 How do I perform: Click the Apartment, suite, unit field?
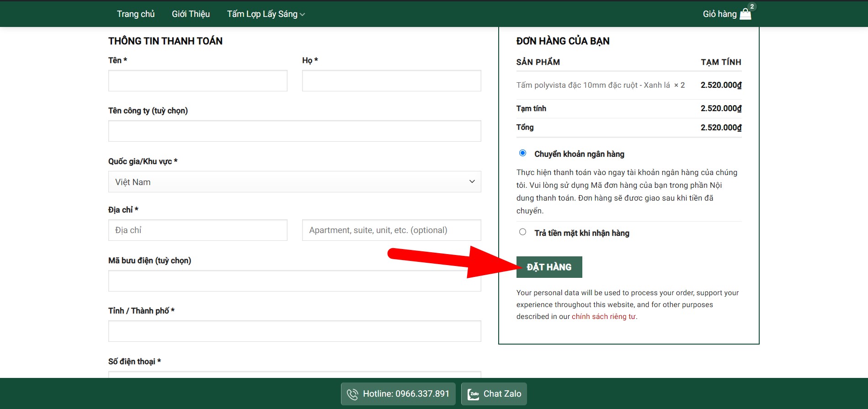tap(391, 230)
